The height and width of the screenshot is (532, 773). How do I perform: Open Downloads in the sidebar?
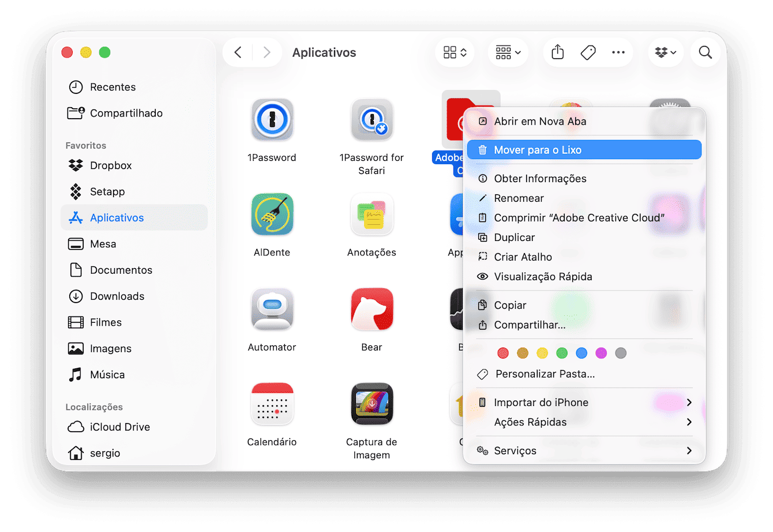pos(134,296)
